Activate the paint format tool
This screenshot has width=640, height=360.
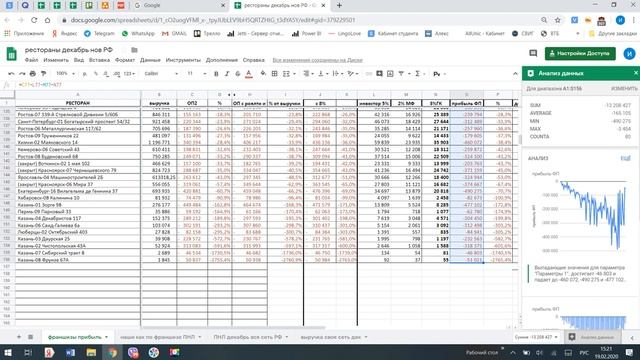[43, 73]
